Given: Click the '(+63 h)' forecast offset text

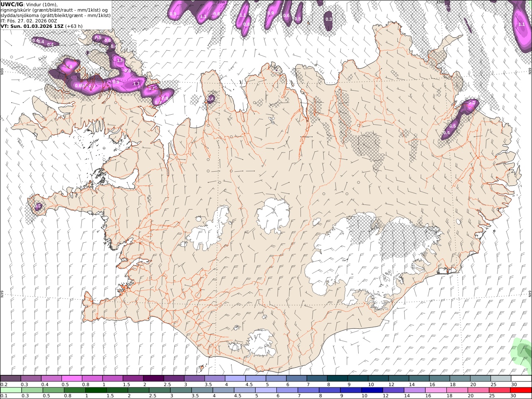Looking at the screenshot, I should (x=74, y=26).
